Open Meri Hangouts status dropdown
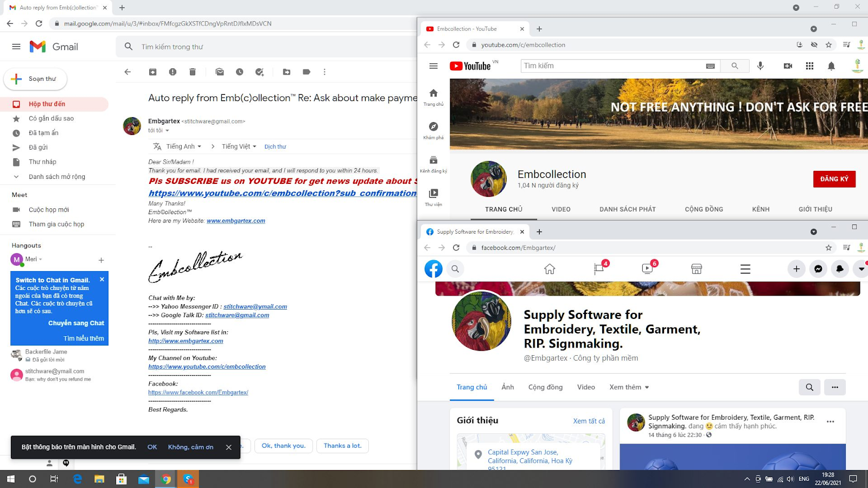 [x=40, y=259]
